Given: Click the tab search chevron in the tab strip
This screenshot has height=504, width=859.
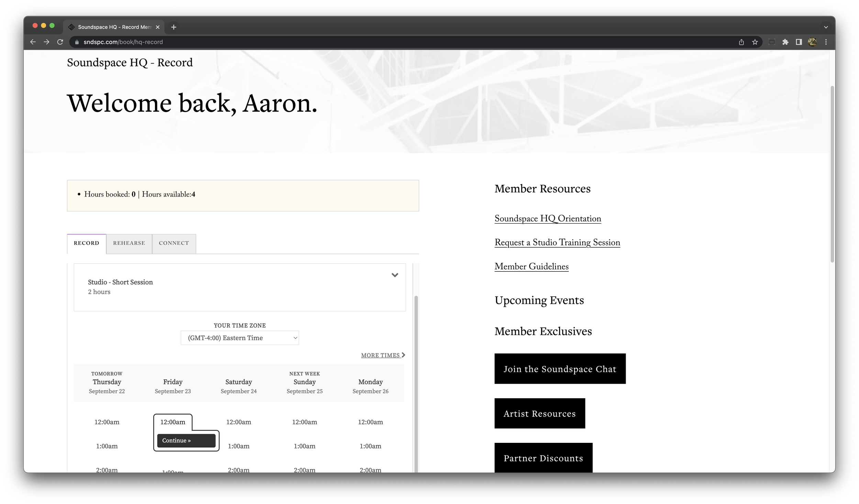Looking at the screenshot, I should 826,27.
